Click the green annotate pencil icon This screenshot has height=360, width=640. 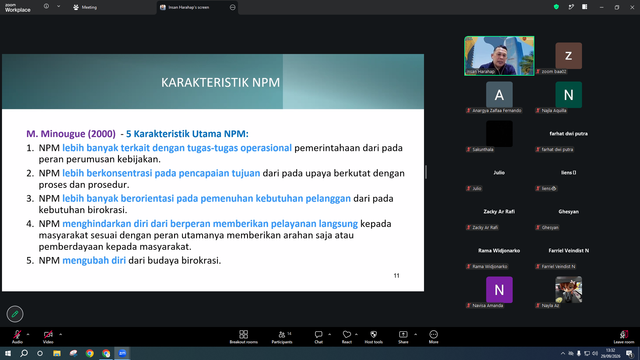pyautogui.click(x=15, y=314)
